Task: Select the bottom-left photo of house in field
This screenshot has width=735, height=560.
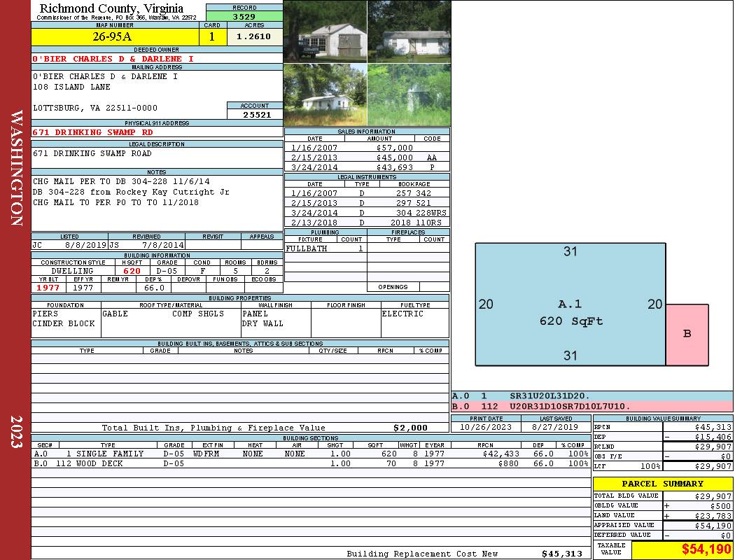Action: click(325, 94)
